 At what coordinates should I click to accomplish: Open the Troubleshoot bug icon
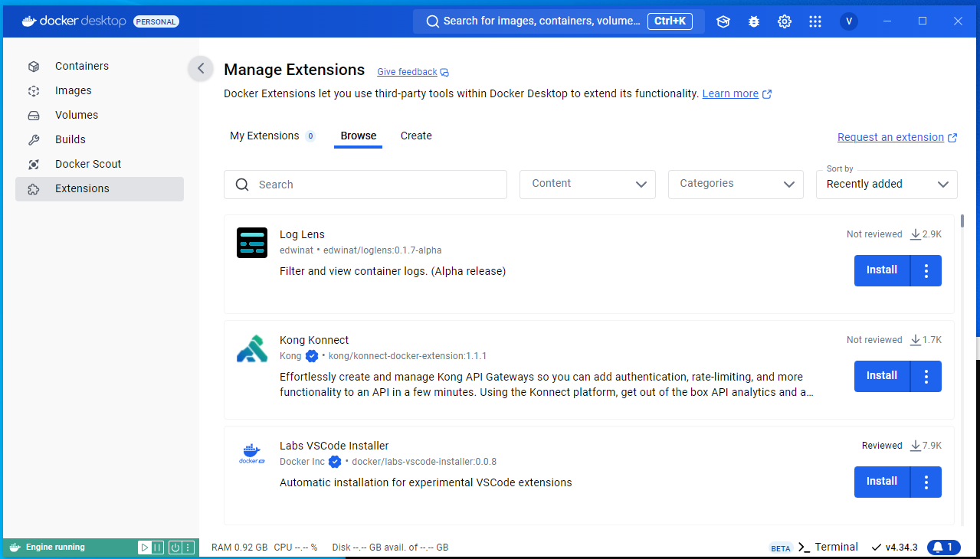point(754,21)
